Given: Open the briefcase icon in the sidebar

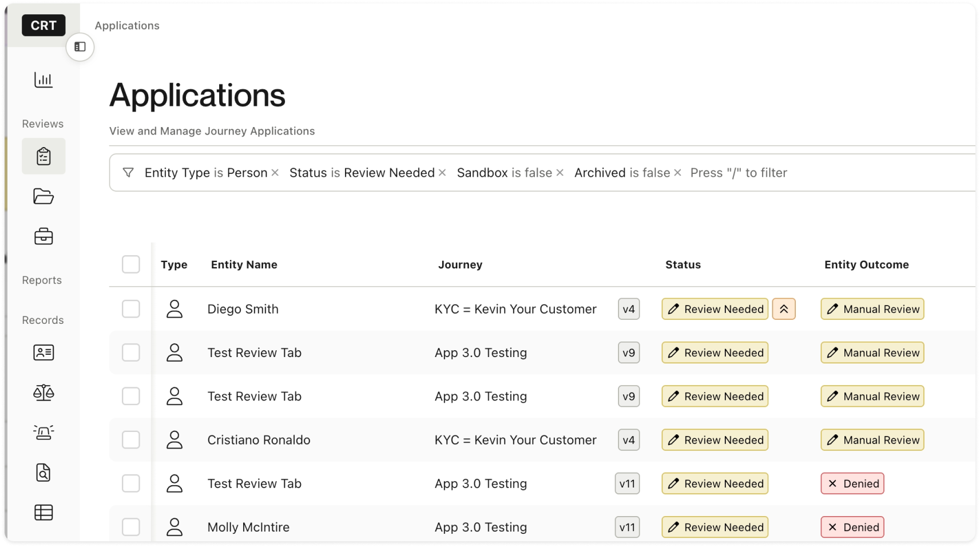Looking at the screenshot, I should [x=43, y=236].
